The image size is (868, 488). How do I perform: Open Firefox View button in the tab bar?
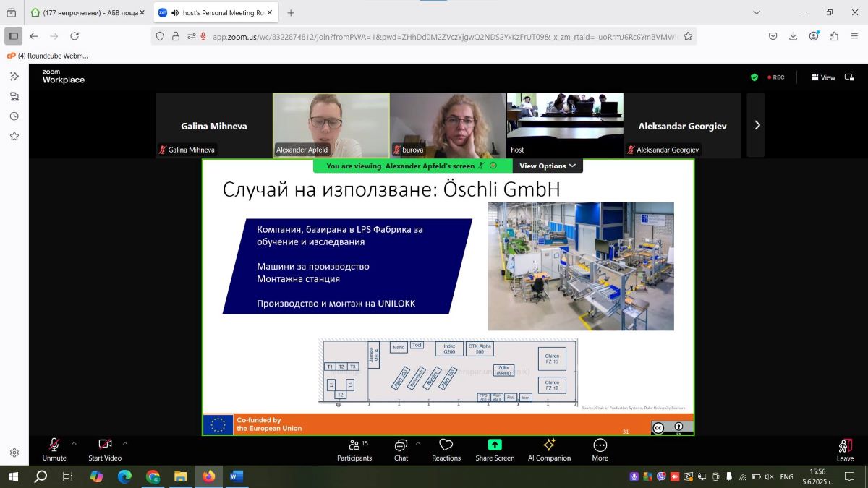click(x=11, y=12)
